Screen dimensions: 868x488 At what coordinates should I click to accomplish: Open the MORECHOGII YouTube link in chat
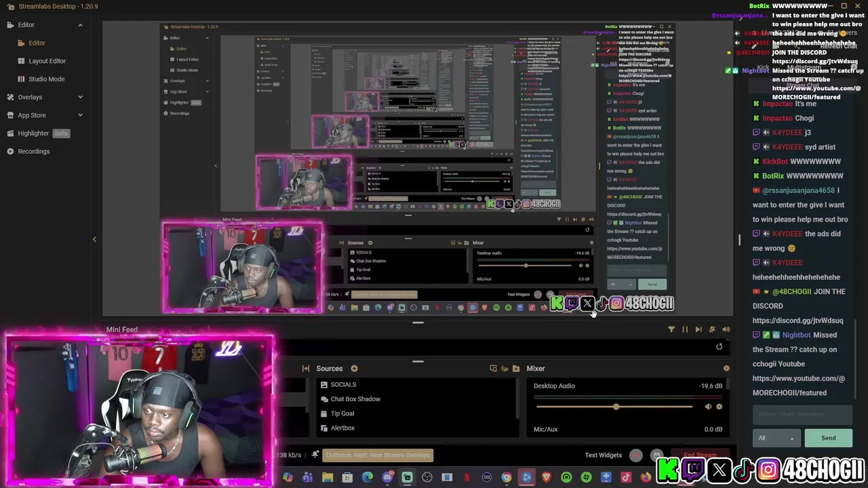(798, 386)
